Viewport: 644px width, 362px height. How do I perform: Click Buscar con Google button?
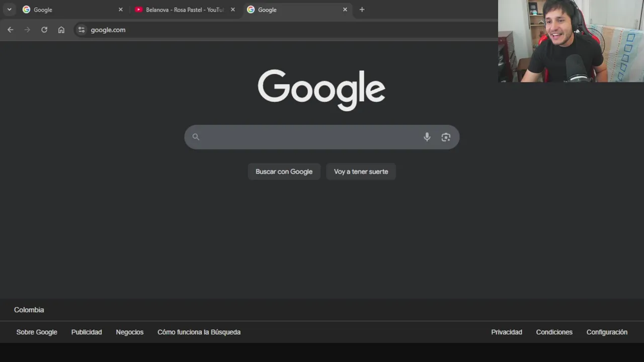pos(284,171)
